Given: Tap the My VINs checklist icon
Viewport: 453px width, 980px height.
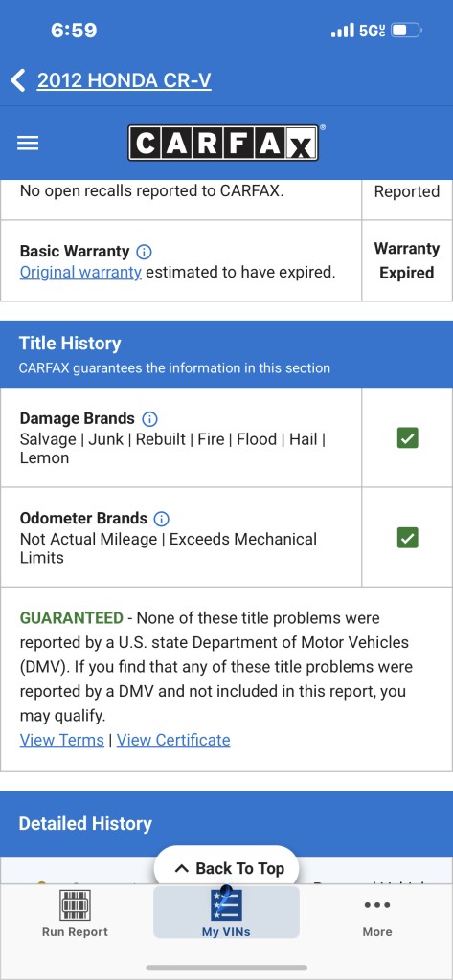Looking at the screenshot, I should click(226, 903).
